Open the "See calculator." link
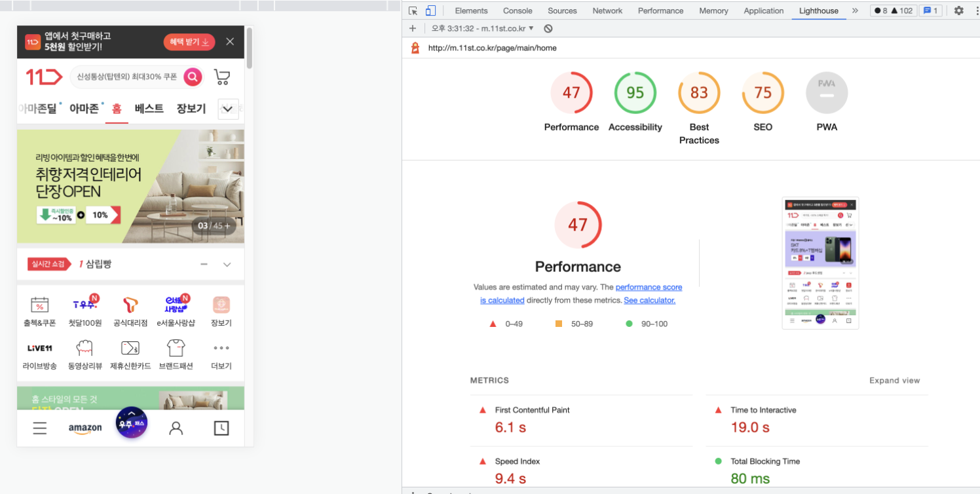Viewport: 980px width, 494px height. tap(649, 300)
